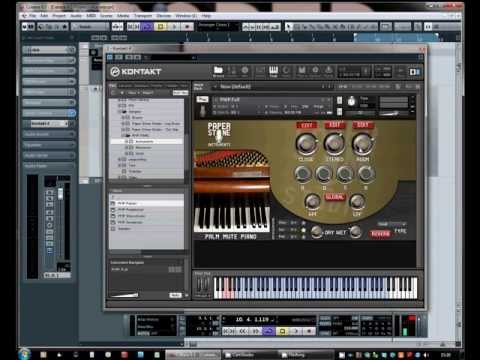Image resolution: width=480 pixels, height=360 pixels.
Task: Open the Kontakt Browse panel icon
Action: pyautogui.click(x=218, y=71)
